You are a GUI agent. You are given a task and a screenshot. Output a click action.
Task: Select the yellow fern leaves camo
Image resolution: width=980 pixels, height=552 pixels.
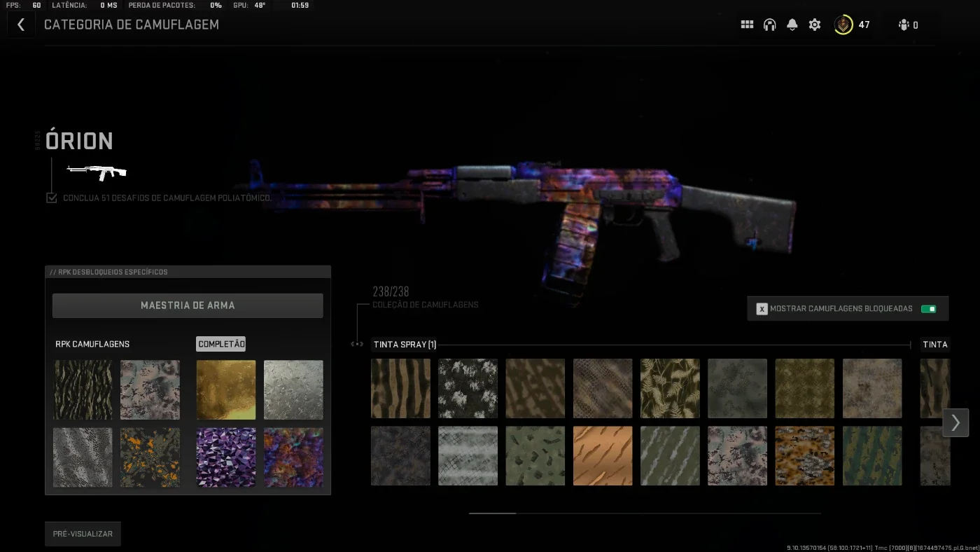coord(670,389)
